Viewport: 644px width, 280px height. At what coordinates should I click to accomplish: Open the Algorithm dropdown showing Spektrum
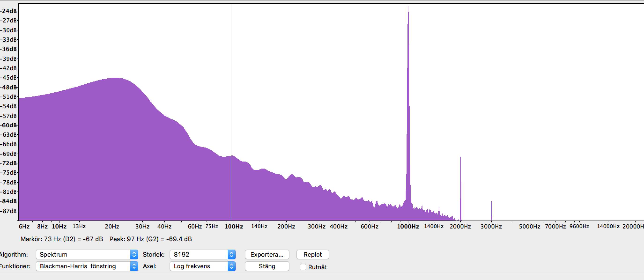click(x=87, y=254)
